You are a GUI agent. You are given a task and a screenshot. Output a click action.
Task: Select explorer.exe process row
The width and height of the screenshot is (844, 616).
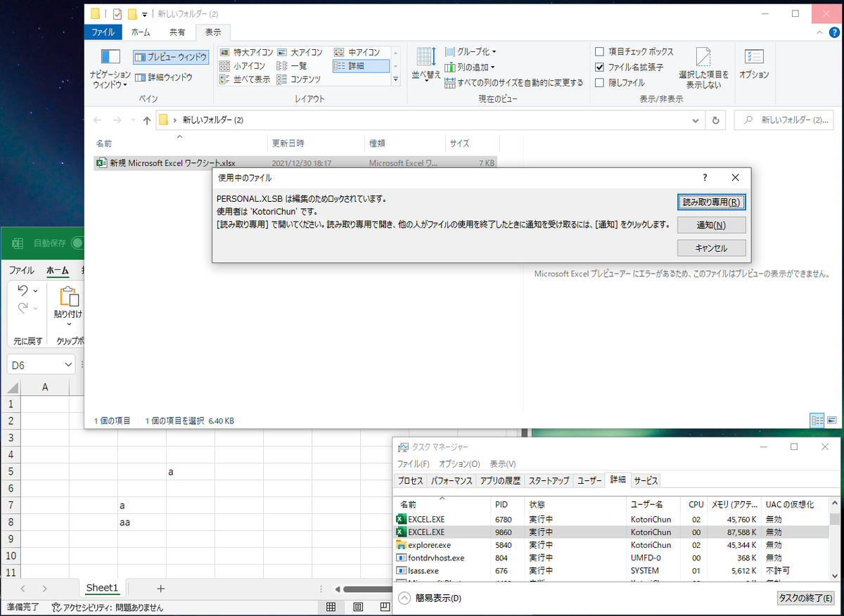point(610,545)
